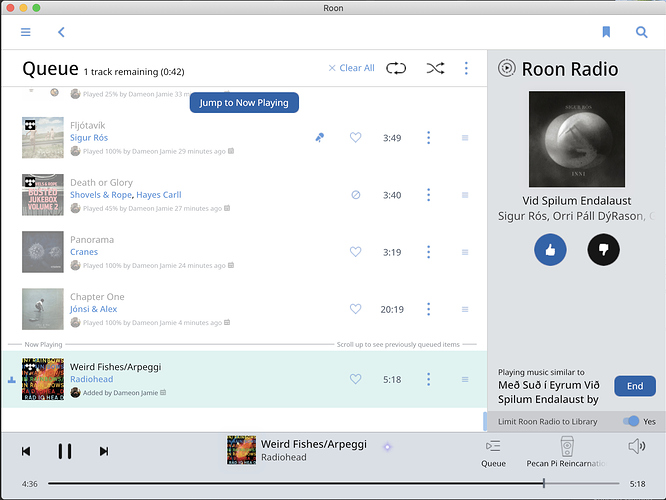Screen dimensions: 666x500
Task: Toggle queue loop mode
Action: click(396, 68)
